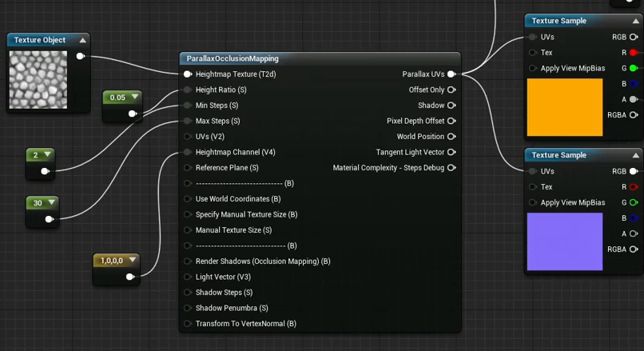Toggle Transform To VertexNormal (B) pin
The height and width of the screenshot is (351, 644).
(188, 324)
